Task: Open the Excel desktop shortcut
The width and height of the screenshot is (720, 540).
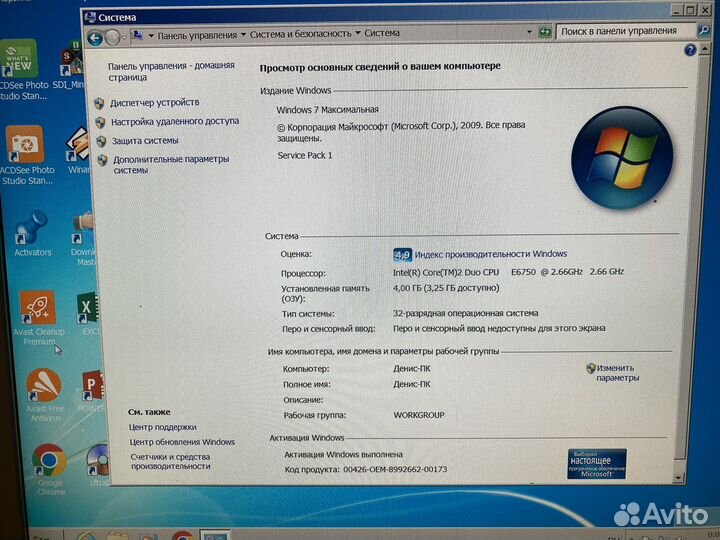Action: pyautogui.click(x=89, y=314)
